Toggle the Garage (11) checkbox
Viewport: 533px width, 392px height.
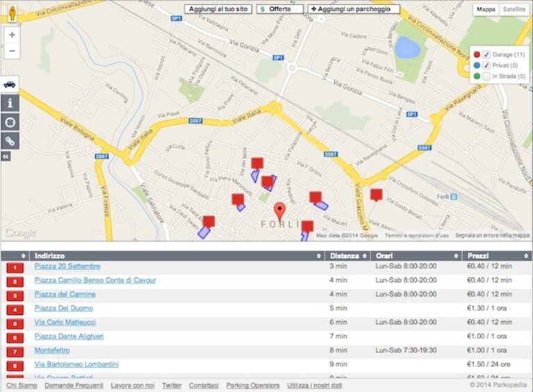pyautogui.click(x=486, y=54)
